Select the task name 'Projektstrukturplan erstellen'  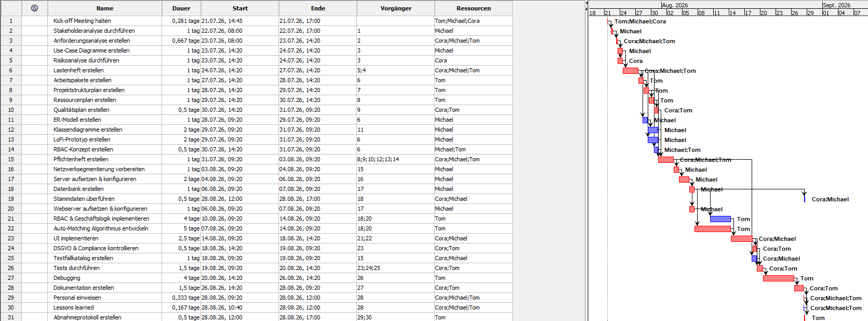pos(89,90)
